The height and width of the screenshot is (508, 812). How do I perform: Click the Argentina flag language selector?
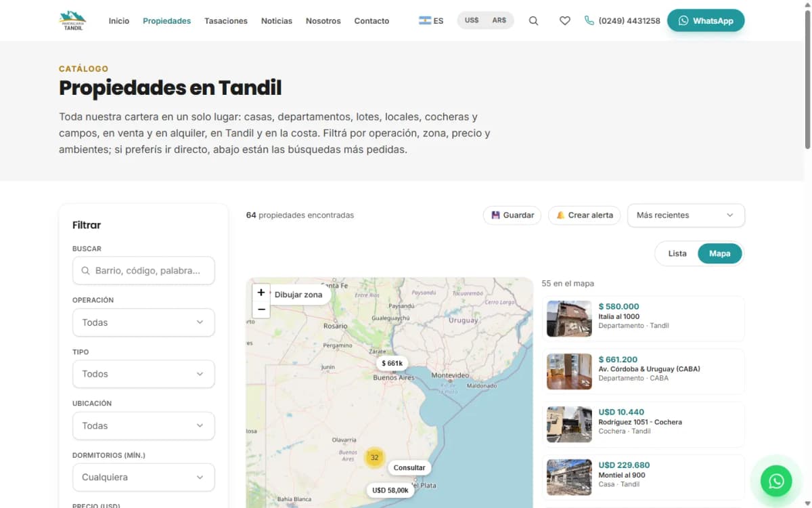431,21
